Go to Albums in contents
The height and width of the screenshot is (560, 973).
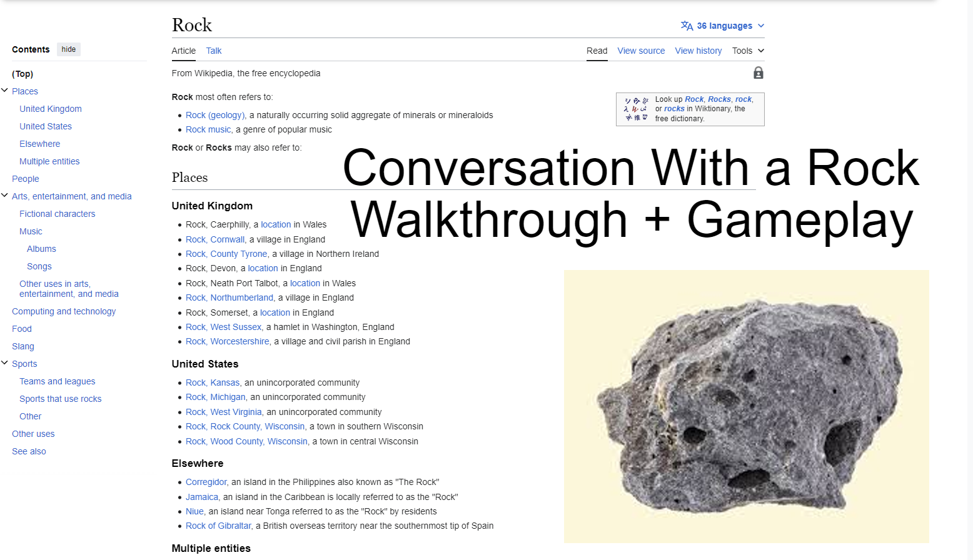tap(41, 249)
